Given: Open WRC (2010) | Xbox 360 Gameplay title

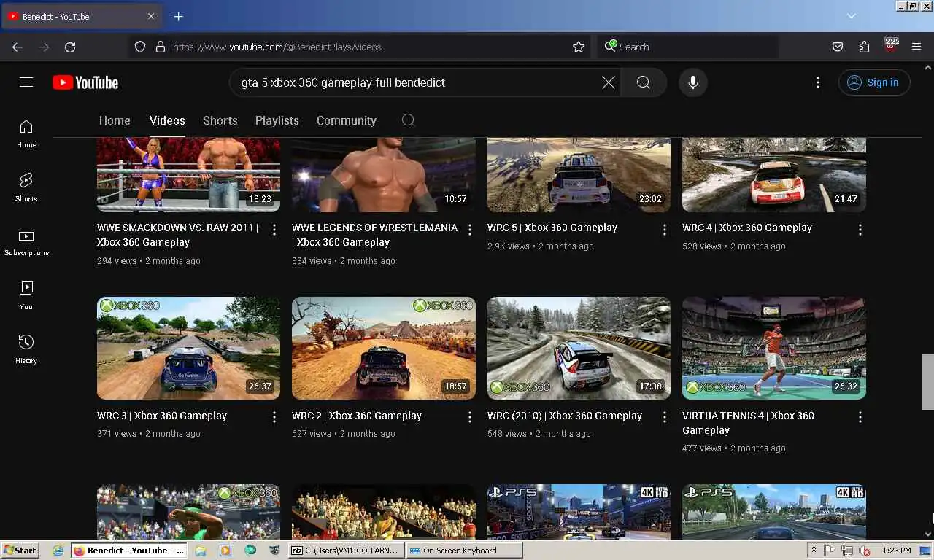Looking at the screenshot, I should [x=565, y=416].
